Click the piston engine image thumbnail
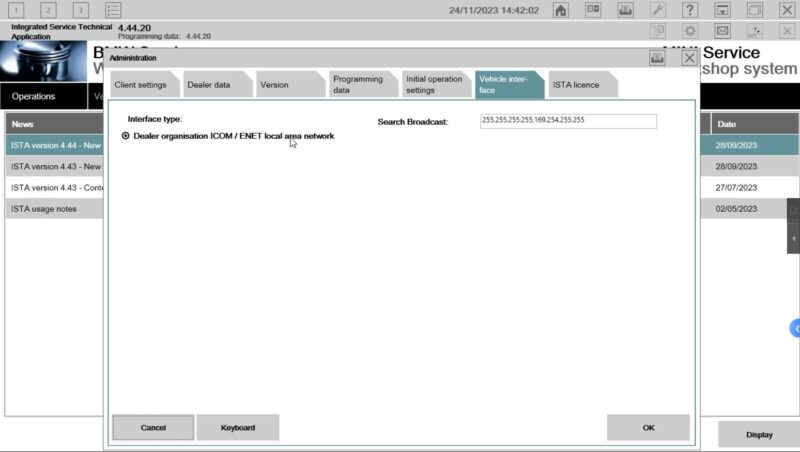This screenshot has height=452, width=800. pos(43,62)
